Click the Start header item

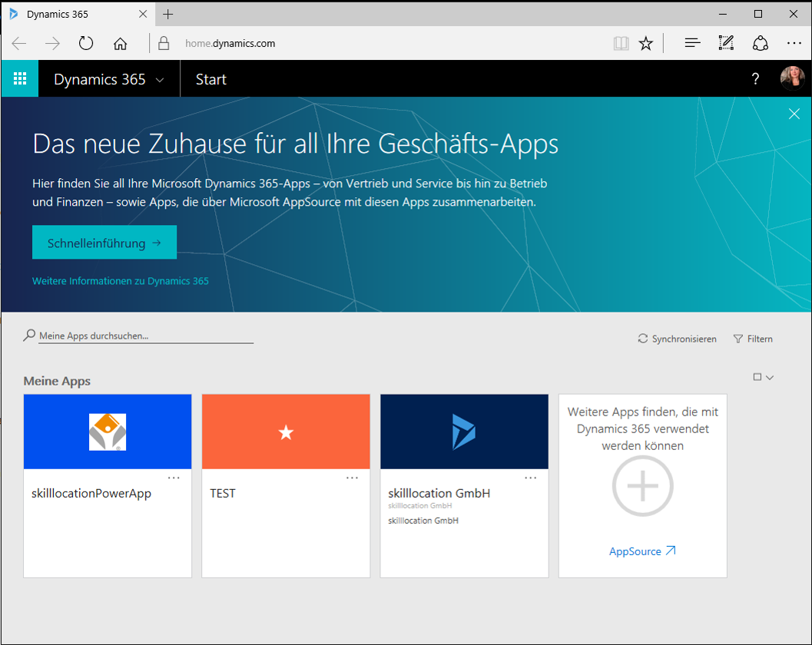click(x=210, y=79)
